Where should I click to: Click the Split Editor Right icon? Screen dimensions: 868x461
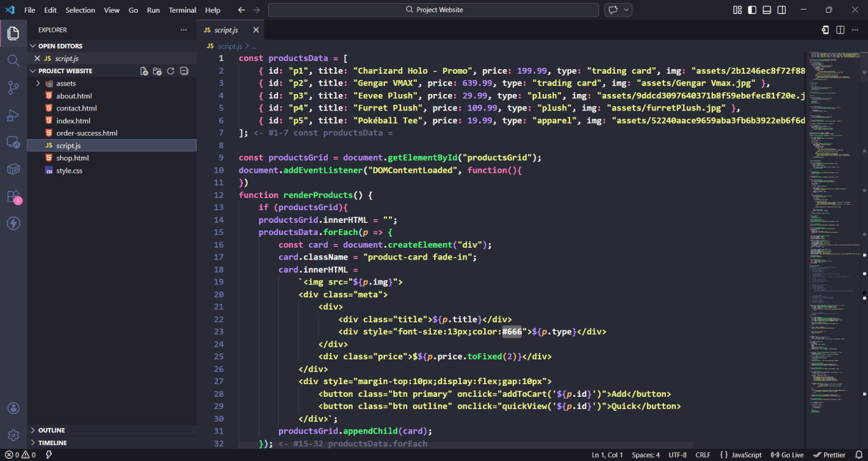point(840,30)
